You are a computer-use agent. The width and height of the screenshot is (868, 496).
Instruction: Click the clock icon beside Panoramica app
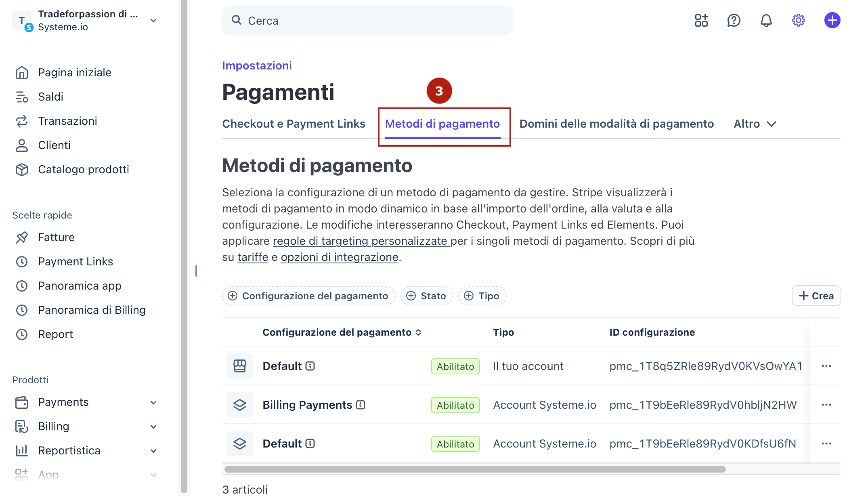(22, 286)
